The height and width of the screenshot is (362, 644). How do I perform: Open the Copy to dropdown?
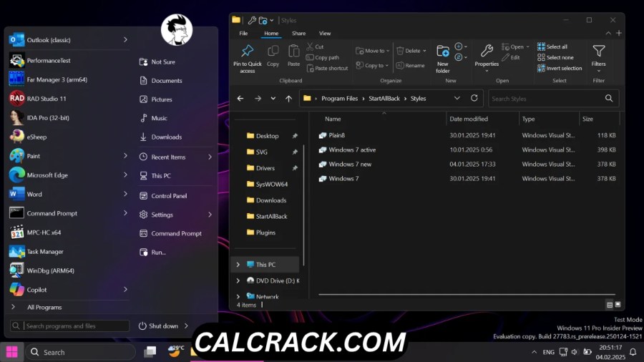pyautogui.click(x=371, y=65)
